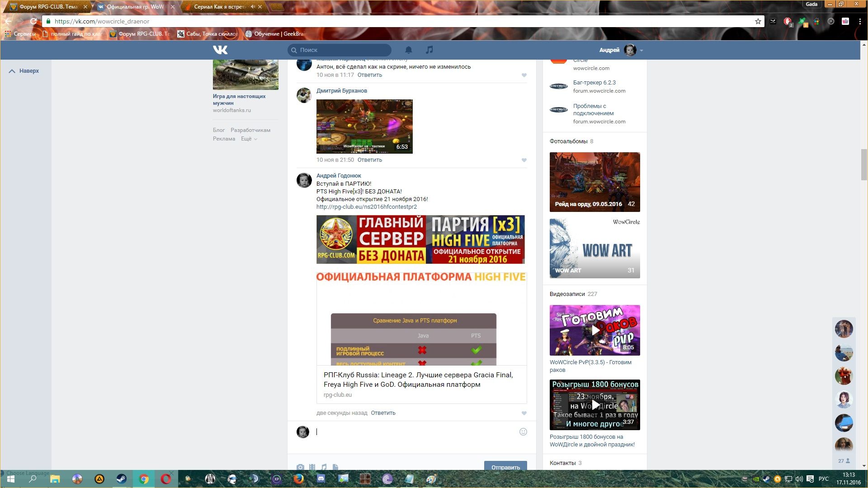Open VK notifications bell
The height and width of the screenshot is (488, 868).
pos(408,50)
